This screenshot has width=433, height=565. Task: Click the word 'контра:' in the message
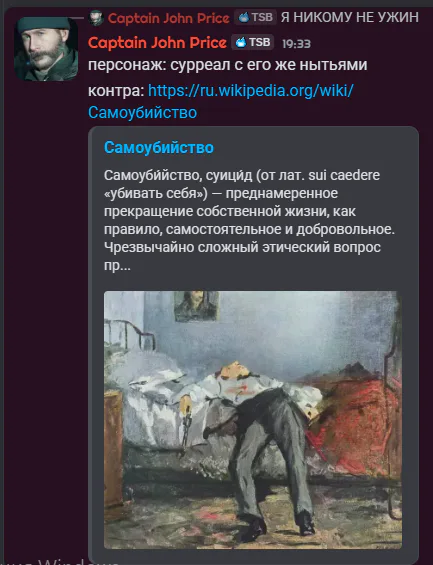click(x=116, y=90)
